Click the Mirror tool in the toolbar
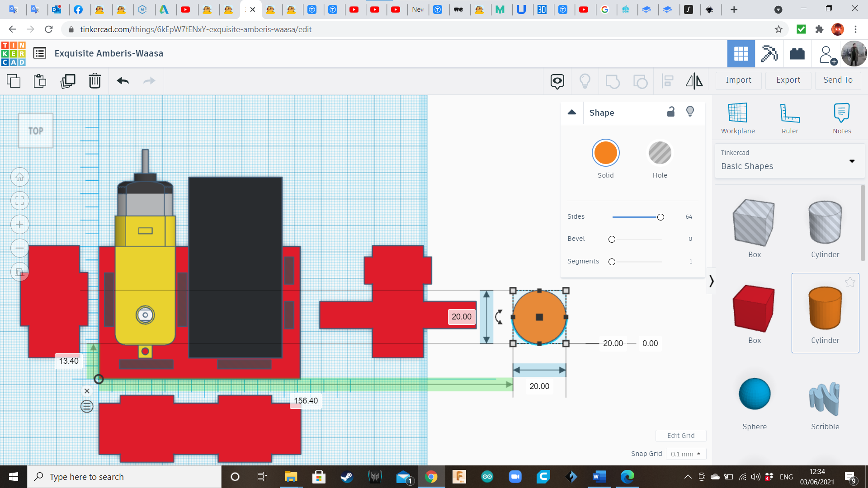This screenshot has height=488, width=868. pyautogui.click(x=694, y=81)
